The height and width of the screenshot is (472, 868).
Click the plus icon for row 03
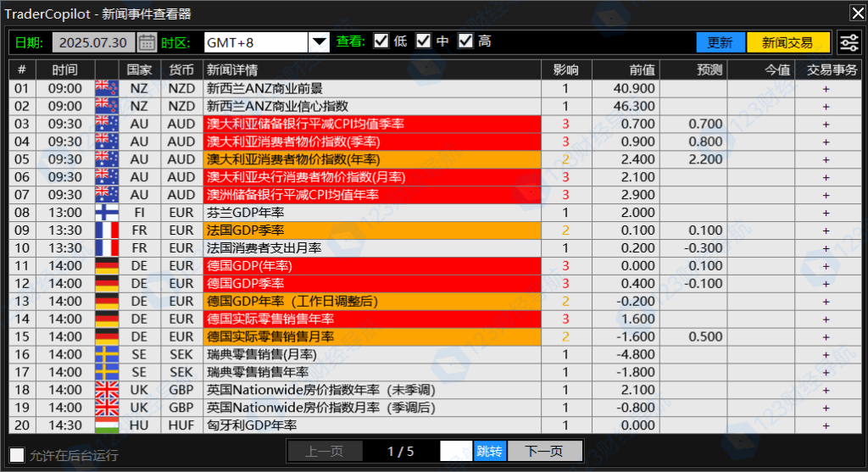(826, 124)
